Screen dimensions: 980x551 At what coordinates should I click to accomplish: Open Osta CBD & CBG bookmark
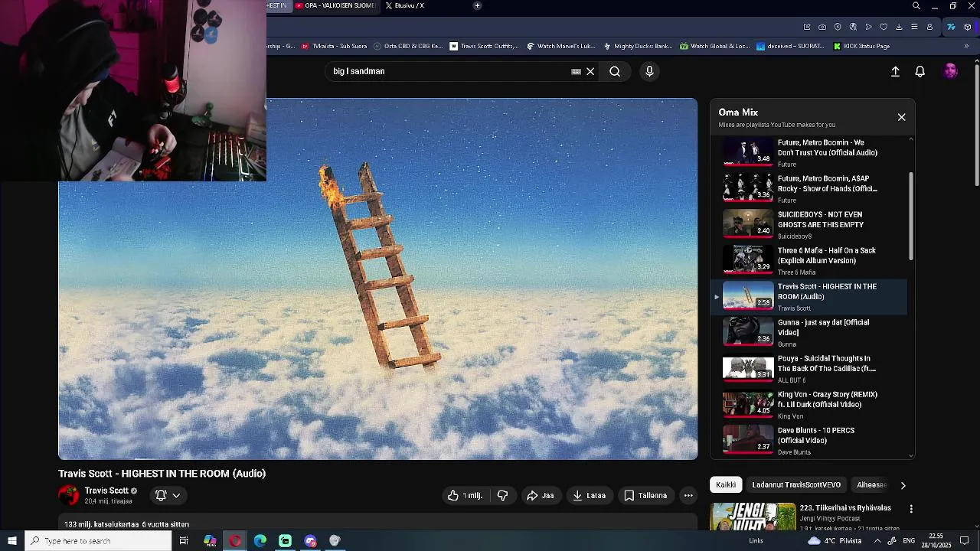click(x=408, y=46)
